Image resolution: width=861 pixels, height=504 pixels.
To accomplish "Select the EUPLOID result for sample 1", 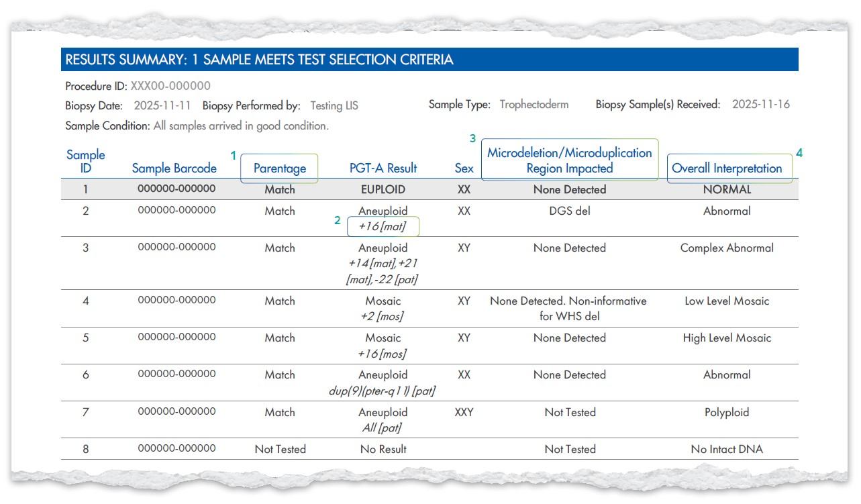I will [x=383, y=189].
